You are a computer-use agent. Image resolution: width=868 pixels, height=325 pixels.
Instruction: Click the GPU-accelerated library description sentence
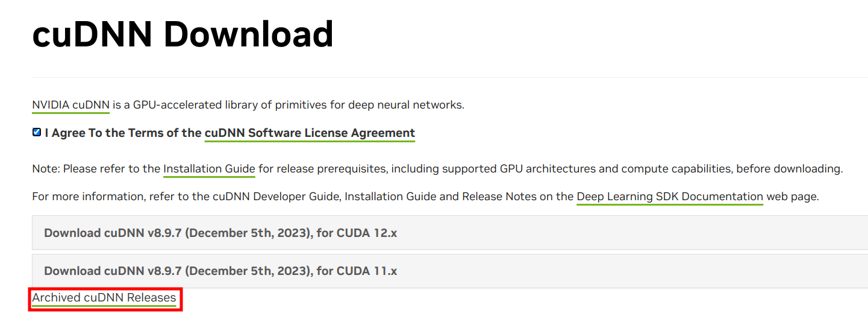pyautogui.click(x=248, y=105)
